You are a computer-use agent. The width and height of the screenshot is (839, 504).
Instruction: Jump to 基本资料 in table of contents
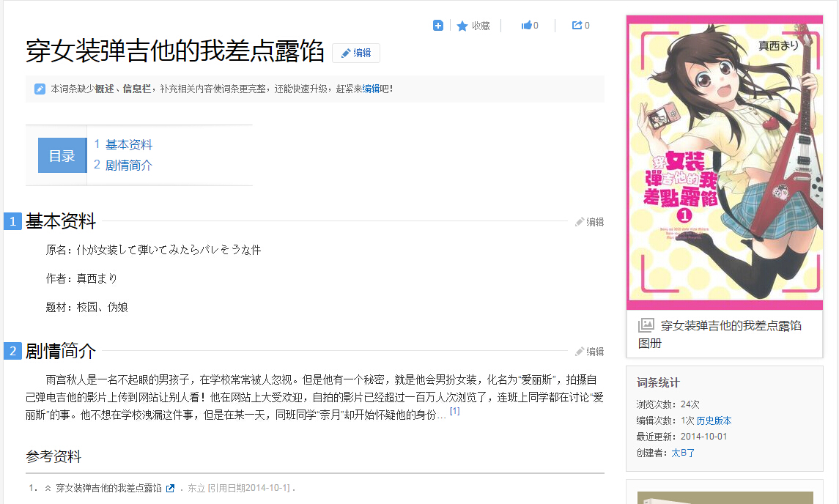pos(128,144)
